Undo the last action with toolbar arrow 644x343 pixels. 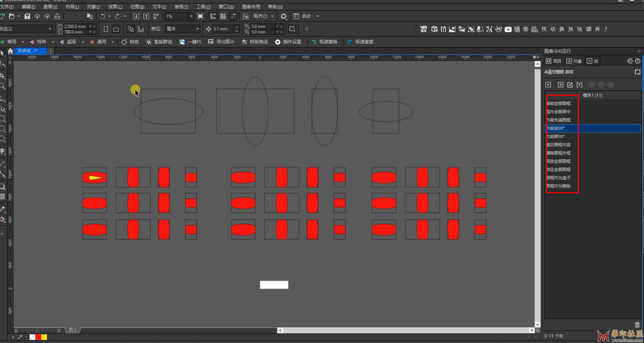pyautogui.click(x=102, y=16)
